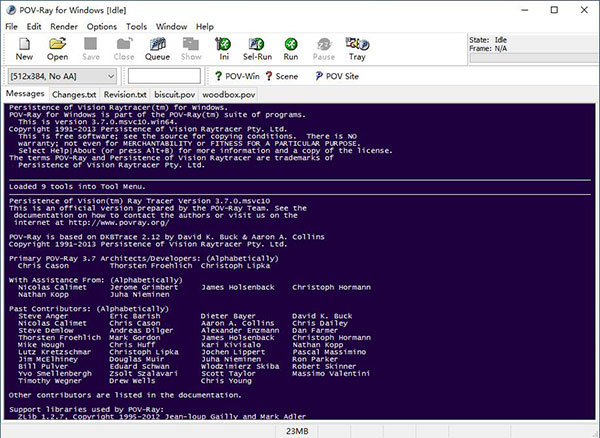Open the Ini settings editor
600x438 pixels.
pos(225,49)
